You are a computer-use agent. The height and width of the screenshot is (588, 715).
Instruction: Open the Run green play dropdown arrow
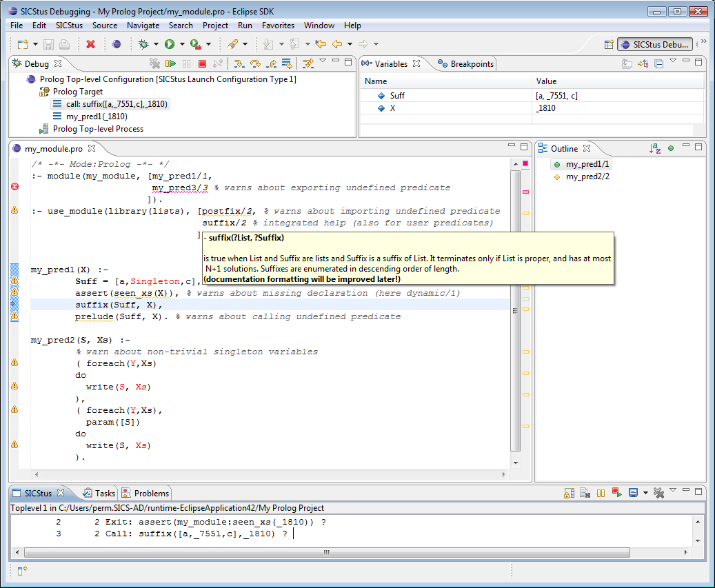[181, 44]
